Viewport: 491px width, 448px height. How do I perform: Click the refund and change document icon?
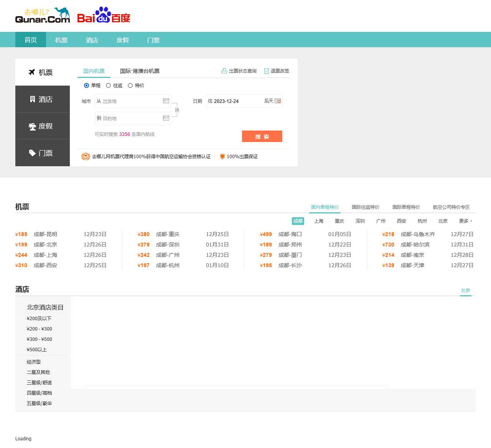[266, 71]
